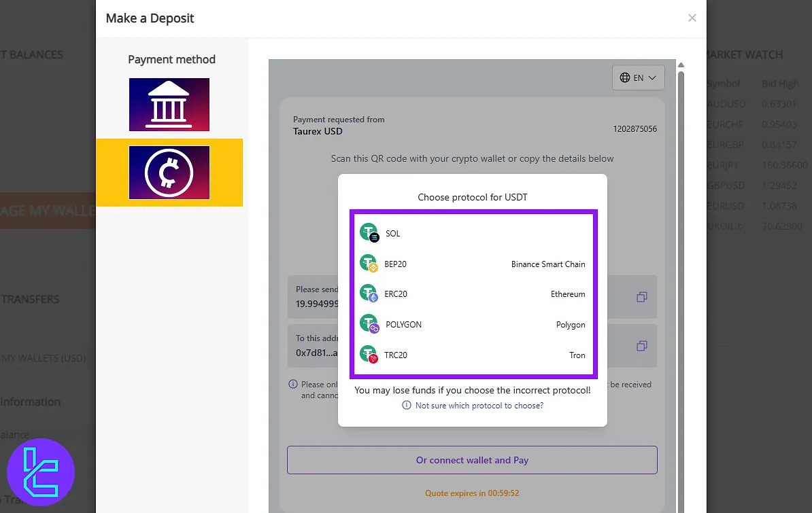812x513 pixels.
Task: Click scrollbar up arrow in deposit panel
Action: [x=681, y=65]
